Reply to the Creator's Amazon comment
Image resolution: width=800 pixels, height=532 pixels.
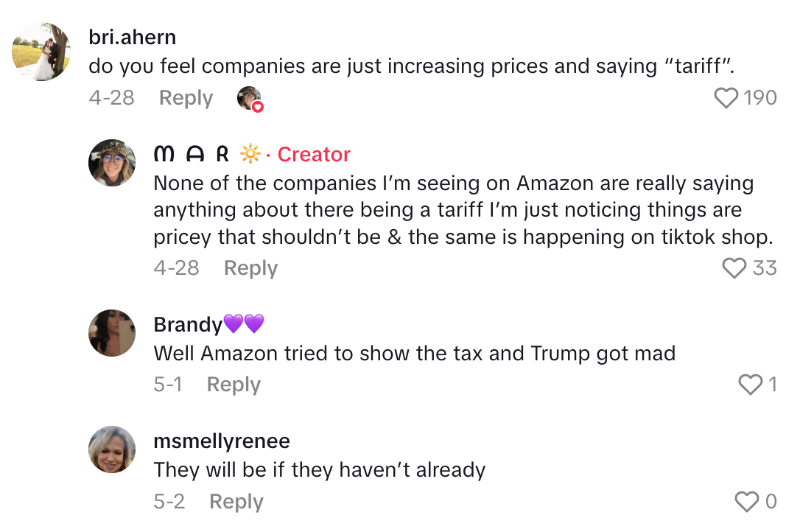(250, 268)
